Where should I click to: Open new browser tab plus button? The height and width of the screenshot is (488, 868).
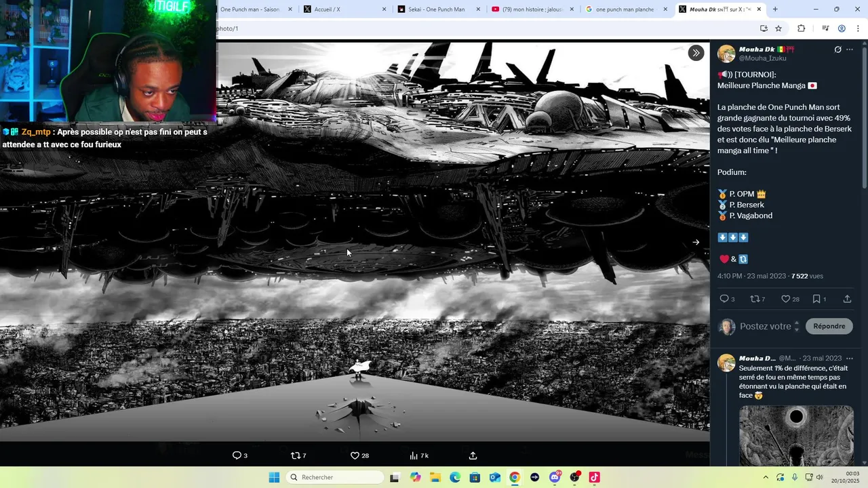pos(775,9)
